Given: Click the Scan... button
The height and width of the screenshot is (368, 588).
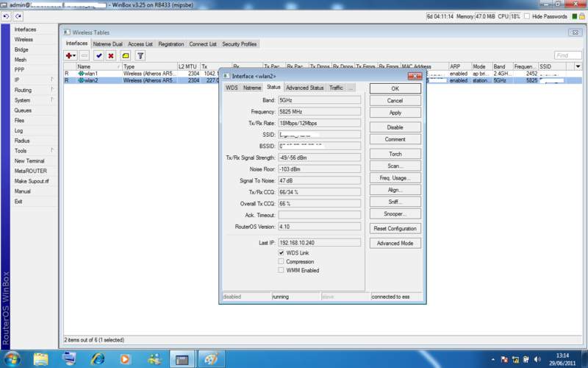Looking at the screenshot, I should (x=395, y=166).
